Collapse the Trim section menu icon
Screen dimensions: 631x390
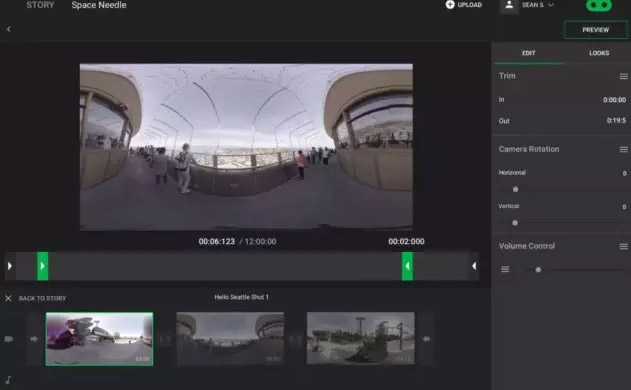click(623, 76)
